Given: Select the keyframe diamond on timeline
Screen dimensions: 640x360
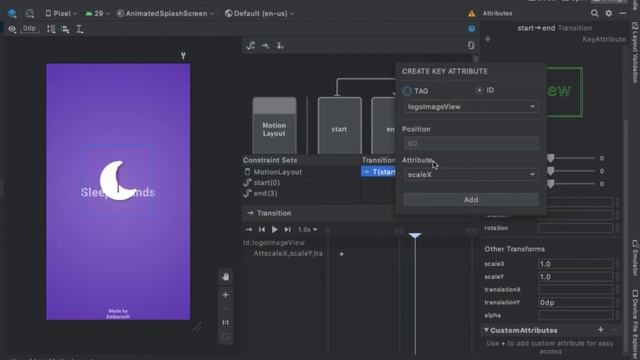Looking at the screenshot, I should (342, 254).
